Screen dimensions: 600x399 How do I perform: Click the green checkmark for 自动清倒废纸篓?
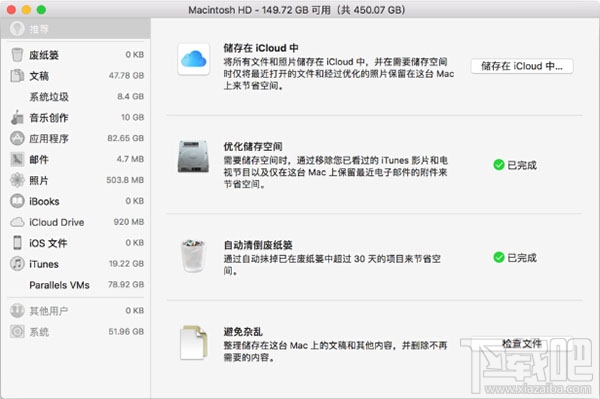499,257
